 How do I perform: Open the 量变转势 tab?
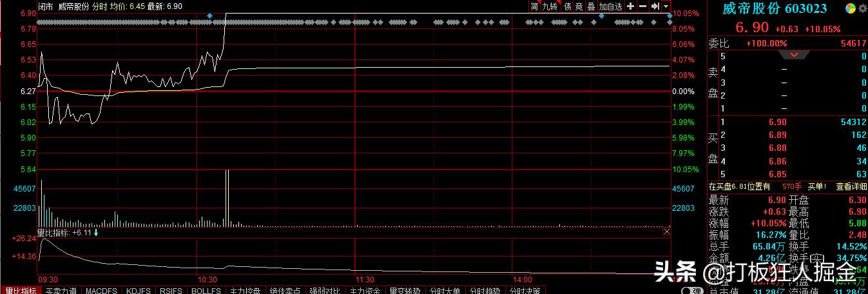click(406, 291)
